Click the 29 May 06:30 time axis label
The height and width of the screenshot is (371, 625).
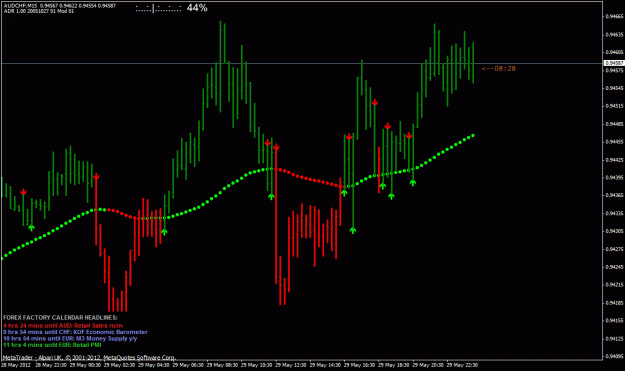tap(188, 365)
